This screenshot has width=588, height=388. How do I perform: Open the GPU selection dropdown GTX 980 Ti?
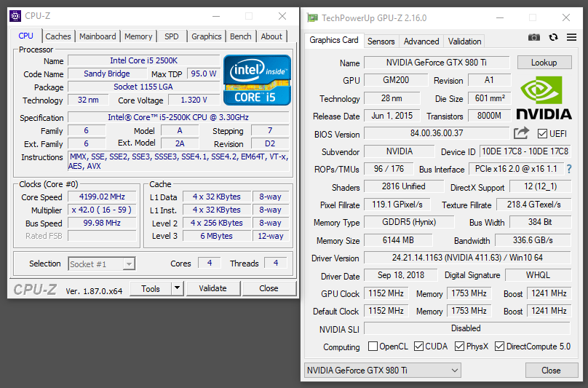[x=383, y=371]
